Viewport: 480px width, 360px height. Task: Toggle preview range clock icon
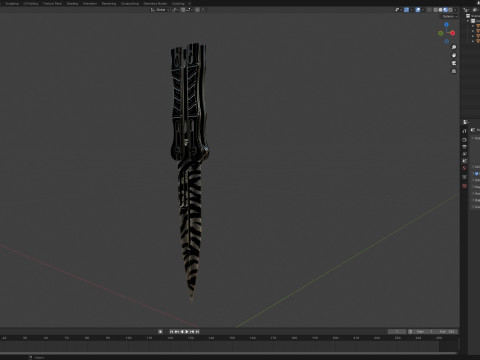coord(410,332)
